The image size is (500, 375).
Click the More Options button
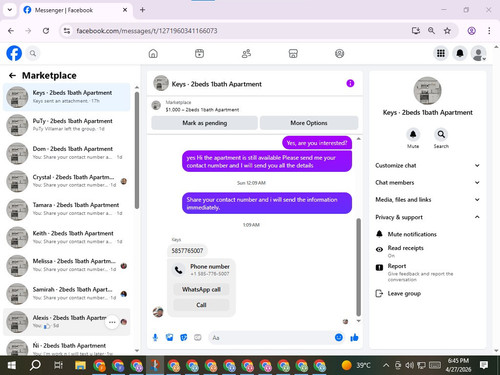point(309,123)
